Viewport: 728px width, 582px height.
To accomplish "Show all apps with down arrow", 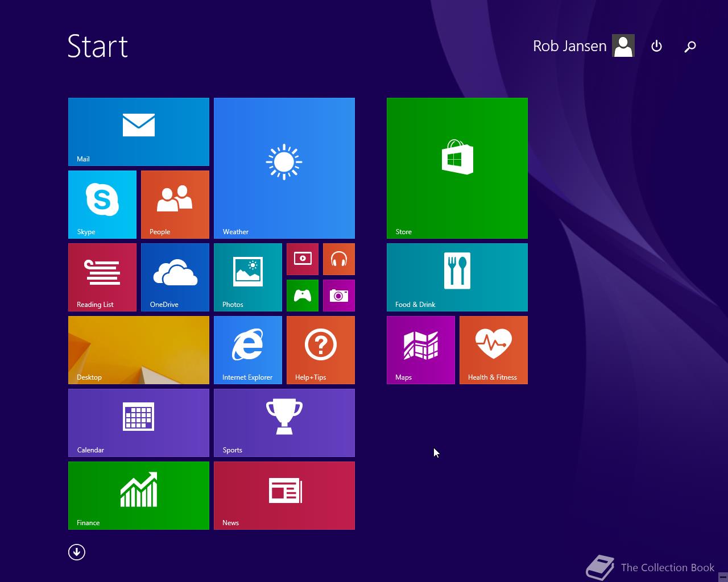I will (x=77, y=552).
